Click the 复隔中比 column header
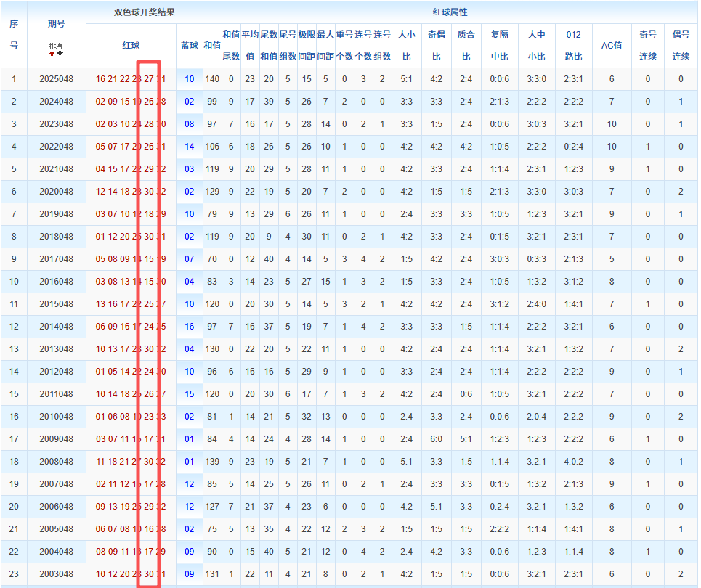Image resolution: width=701 pixels, height=588 pixels. point(500,45)
